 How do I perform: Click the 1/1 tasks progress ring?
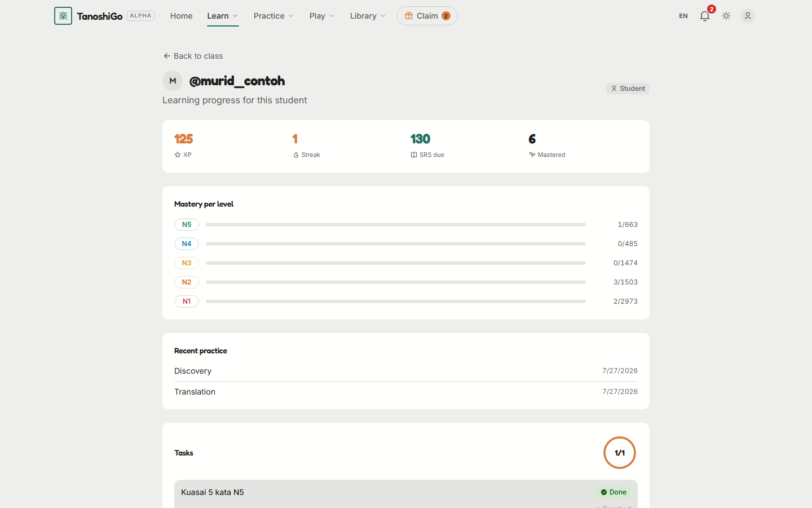[x=620, y=453]
